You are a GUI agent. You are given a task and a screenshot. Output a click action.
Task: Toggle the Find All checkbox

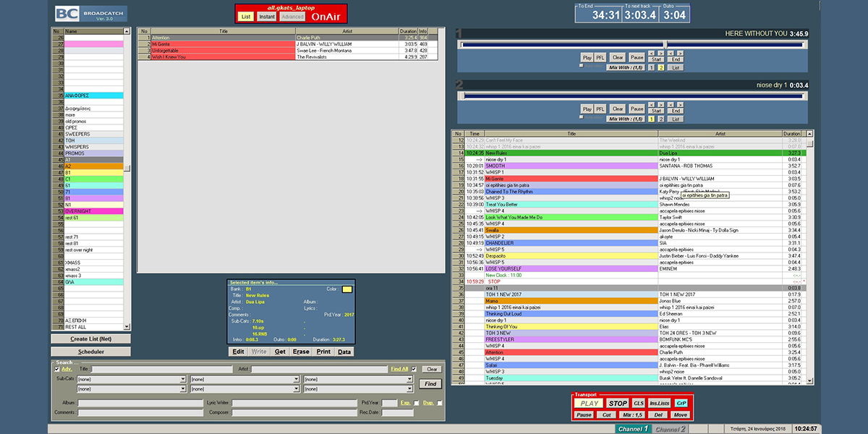pyautogui.click(x=414, y=369)
